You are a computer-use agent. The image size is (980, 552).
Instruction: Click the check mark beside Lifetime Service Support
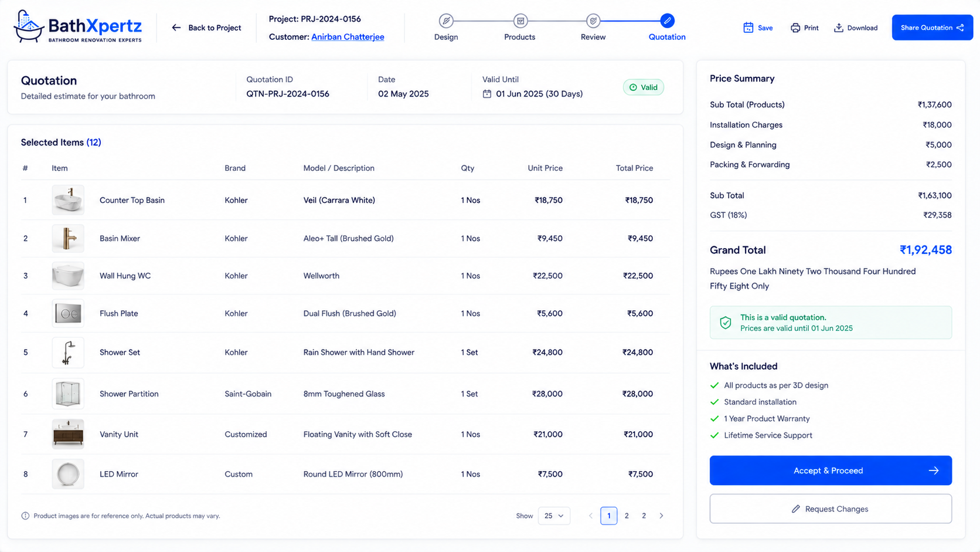pyautogui.click(x=714, y=435)
